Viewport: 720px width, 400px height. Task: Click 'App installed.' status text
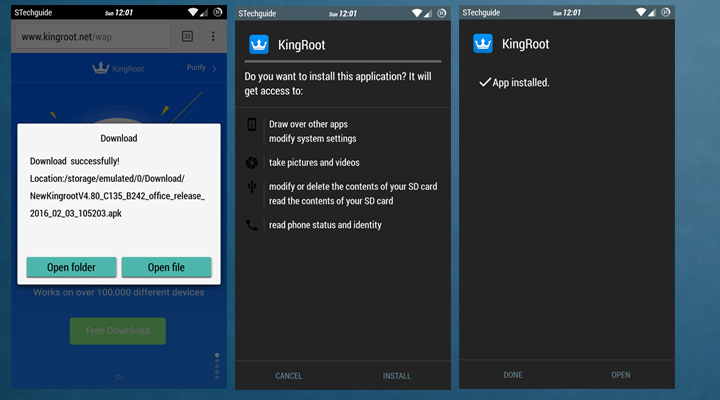coord(521,83)
